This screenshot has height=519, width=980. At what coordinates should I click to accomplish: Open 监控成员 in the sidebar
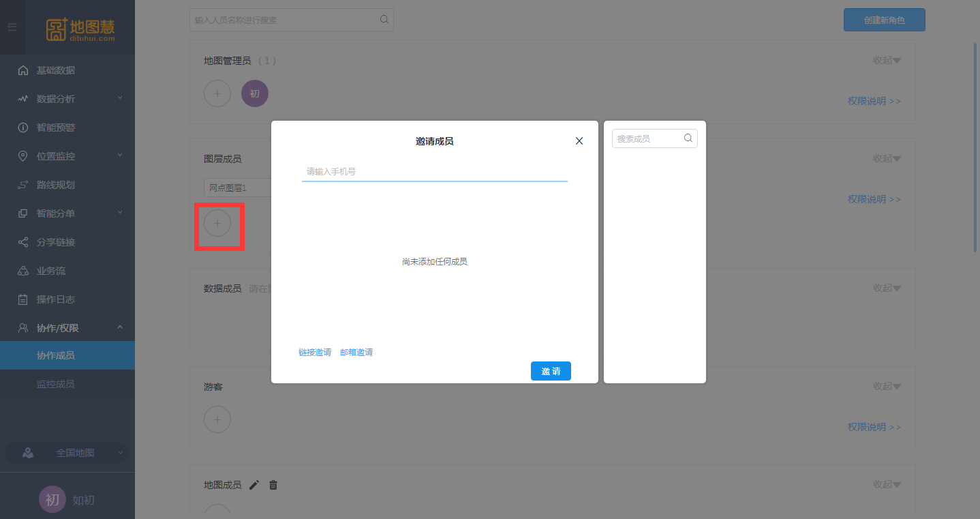(x=56, y=384)
